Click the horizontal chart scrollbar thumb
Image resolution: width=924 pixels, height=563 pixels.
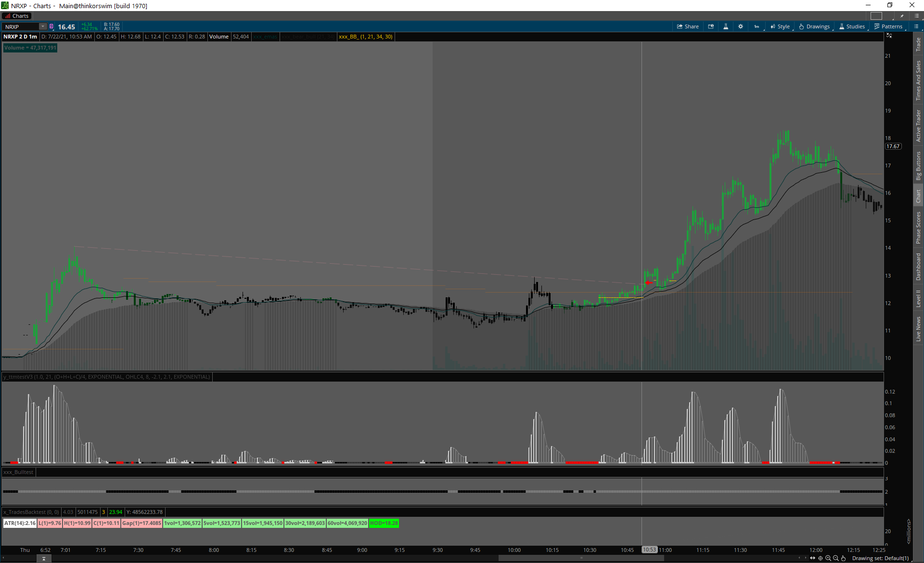click(581, 558)
